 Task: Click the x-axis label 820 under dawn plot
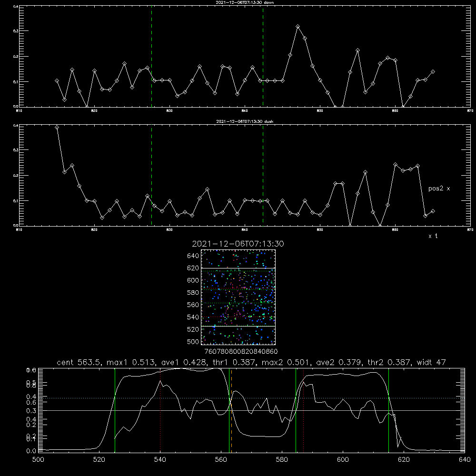[x=94, y=111]
